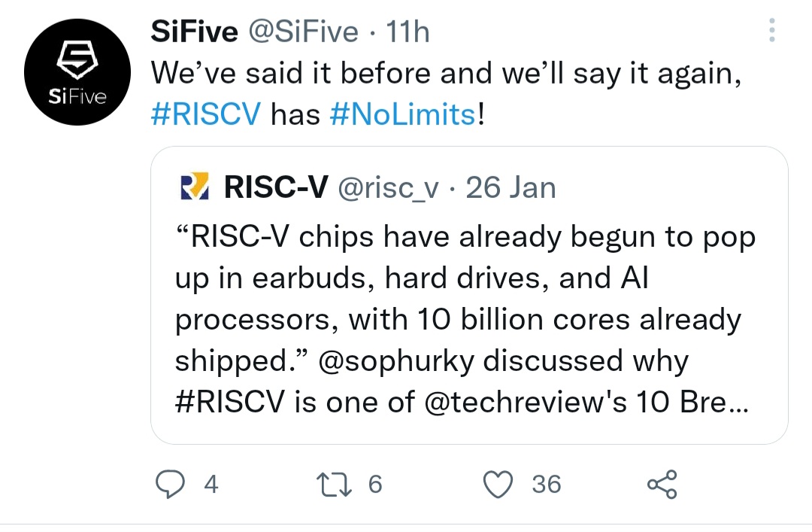Open the #RISCV hashtag link

[206, 115]
